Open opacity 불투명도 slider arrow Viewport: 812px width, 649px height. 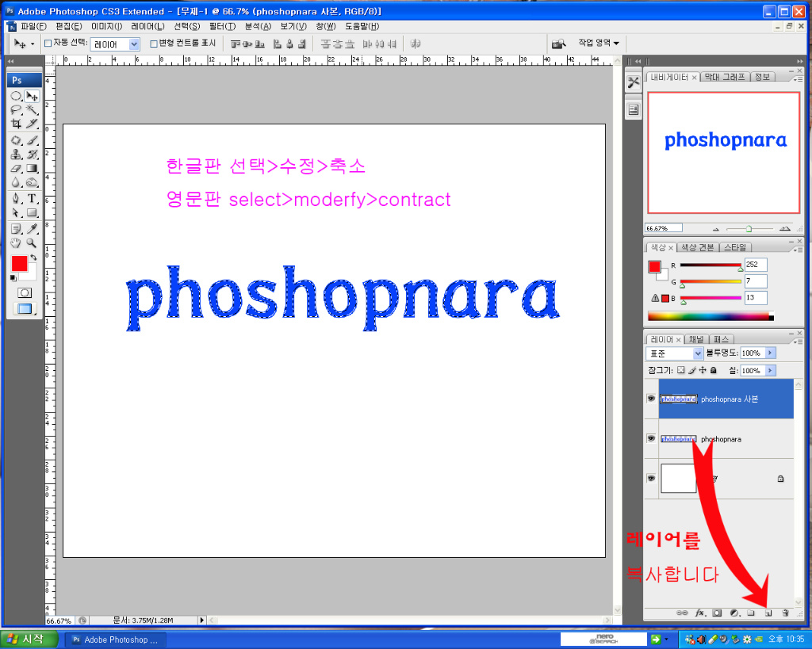[x=770, y=353]
